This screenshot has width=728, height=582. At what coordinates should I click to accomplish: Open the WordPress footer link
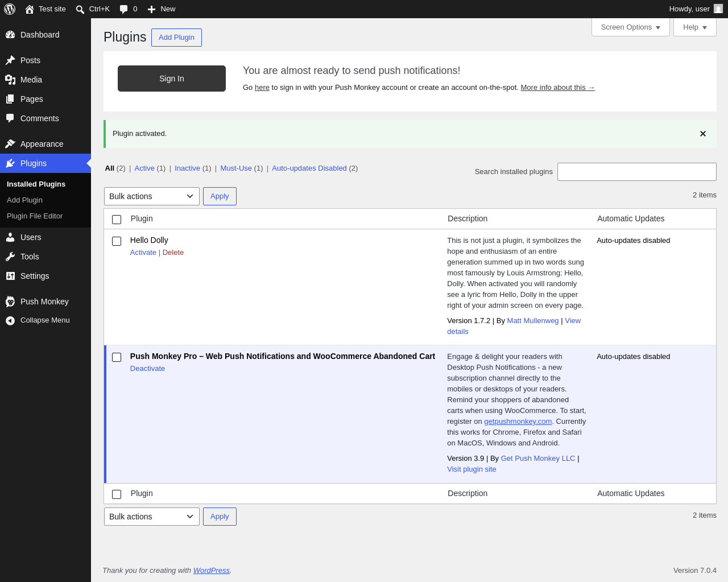click(x=212, y=571)
